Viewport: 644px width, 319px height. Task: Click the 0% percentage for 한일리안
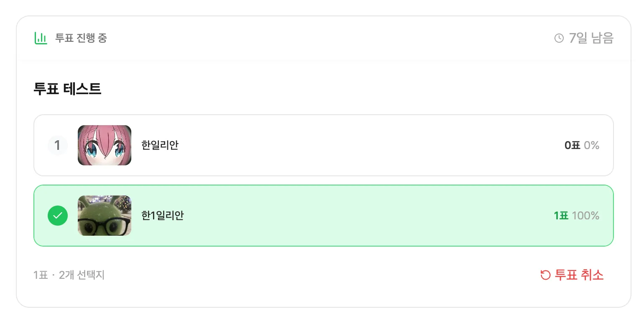(x=592, y=145)
